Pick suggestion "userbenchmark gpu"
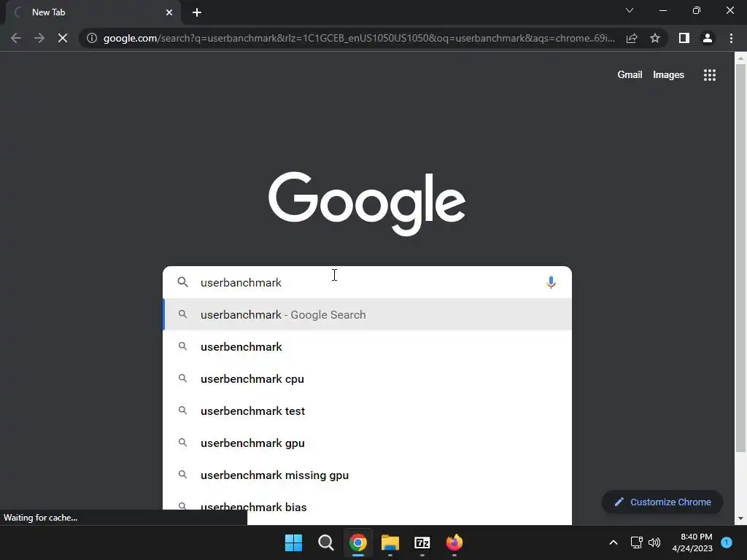 click(x=368, y=443)
